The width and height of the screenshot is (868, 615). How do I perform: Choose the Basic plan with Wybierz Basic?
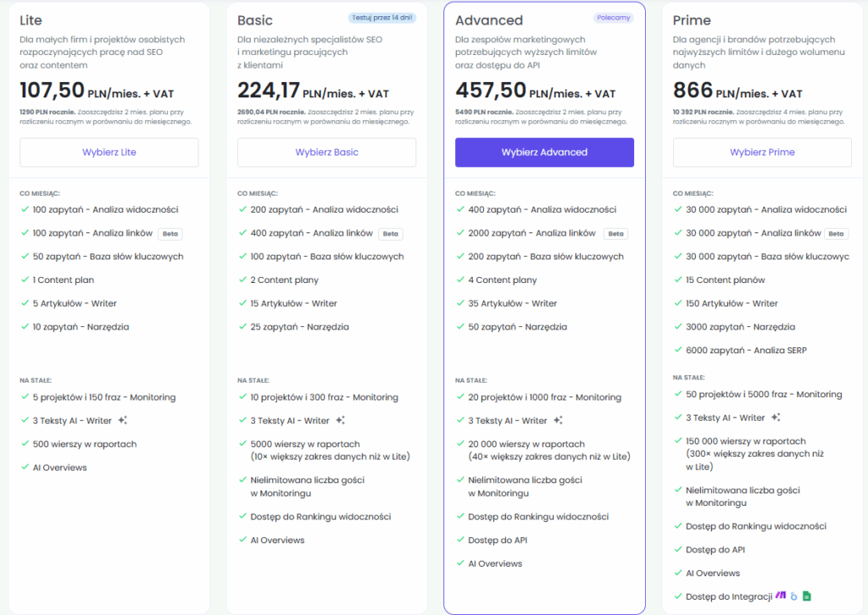coord(326,152)
